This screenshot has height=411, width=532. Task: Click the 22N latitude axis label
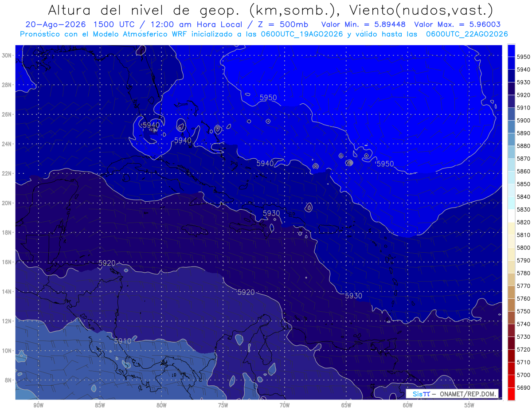(8, 173)
